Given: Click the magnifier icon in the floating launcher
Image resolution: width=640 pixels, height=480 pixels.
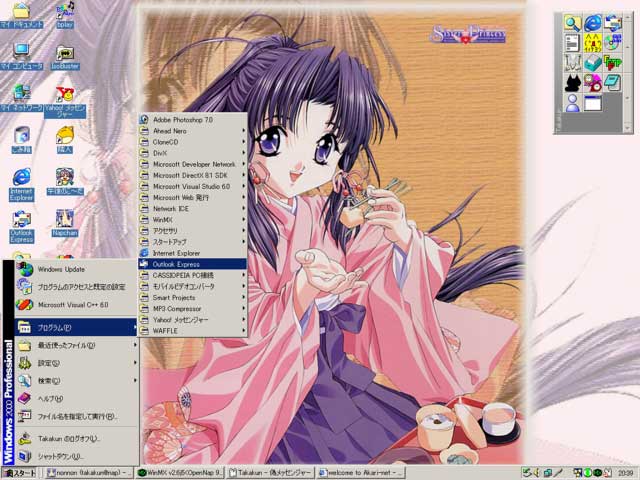Looking at the screenshot, I should tap(572, 22).
